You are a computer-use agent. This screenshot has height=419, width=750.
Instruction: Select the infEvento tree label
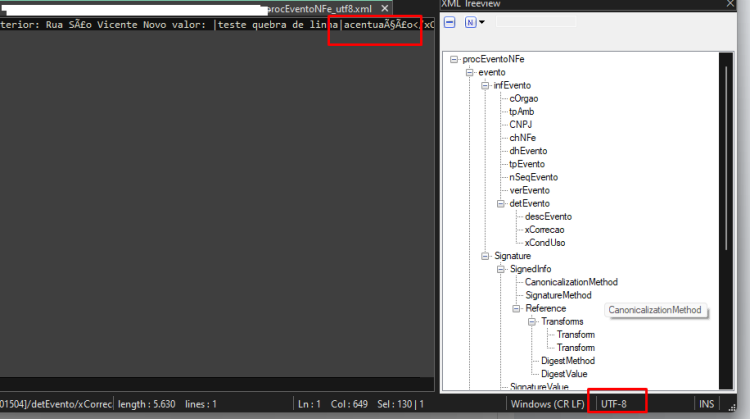pyautogui.click(x=512, y=86)
